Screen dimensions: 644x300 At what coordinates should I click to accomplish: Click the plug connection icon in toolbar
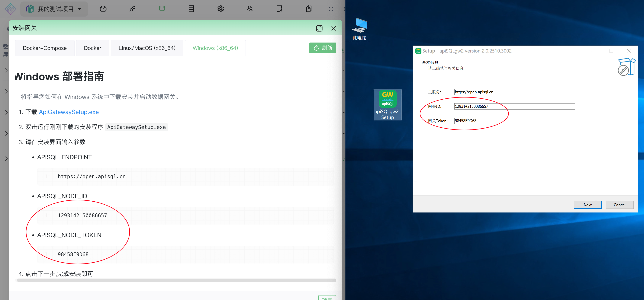click(x=133, y=9)
